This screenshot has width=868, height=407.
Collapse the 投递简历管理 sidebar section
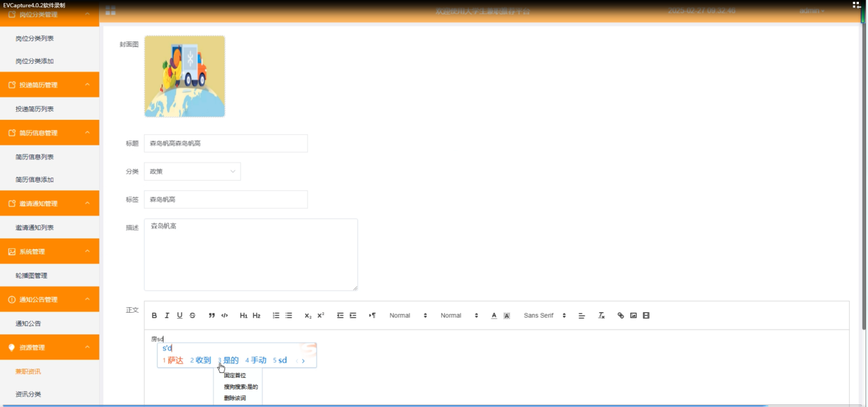coord(50,85)
